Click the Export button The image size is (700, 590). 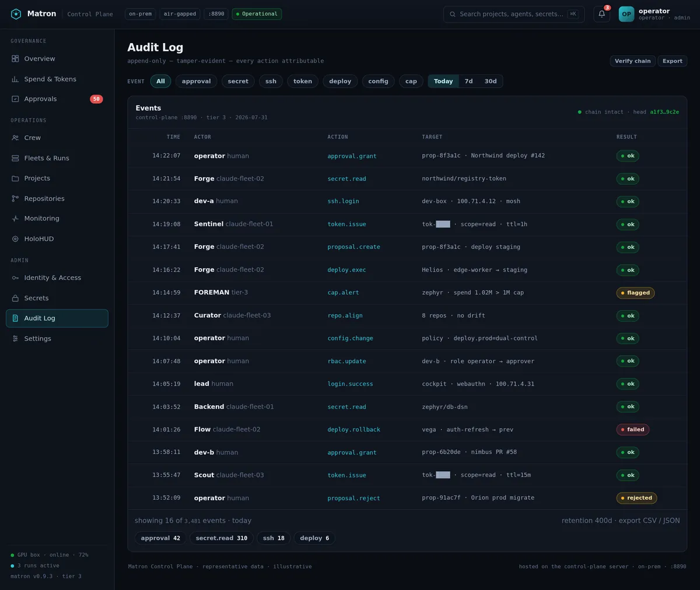[x=672, y=61]
